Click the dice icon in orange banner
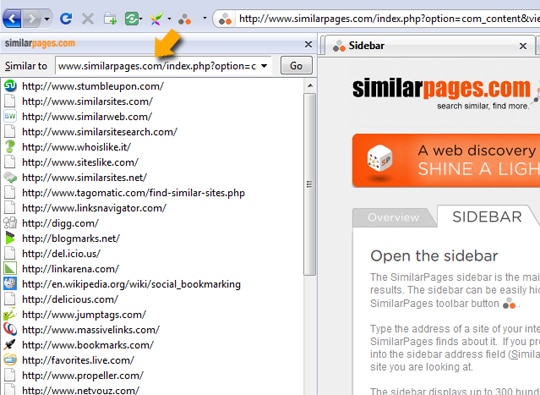This screenshot has width=540, height=395. (380, 159)
